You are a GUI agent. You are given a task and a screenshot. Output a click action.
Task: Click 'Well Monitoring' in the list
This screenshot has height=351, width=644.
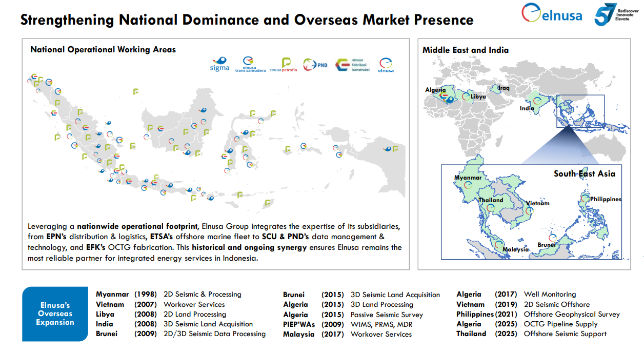tap(550, 295)
